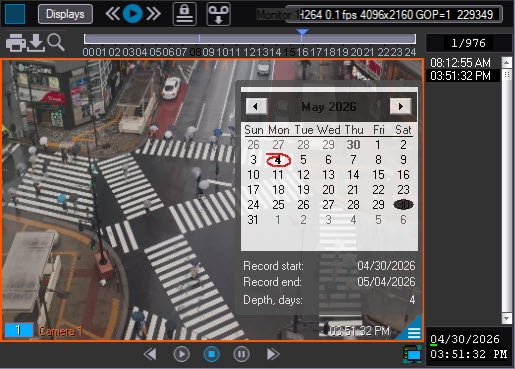Select May 15 in the calendar
Image resolution: width=515 pixels, height=369 pixels.
tap(378, 175)
